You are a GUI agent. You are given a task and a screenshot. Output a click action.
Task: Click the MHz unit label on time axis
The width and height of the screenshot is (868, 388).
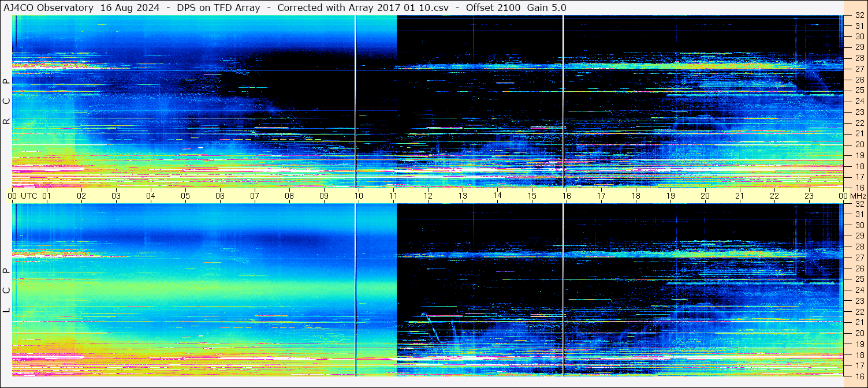point(858,196)
